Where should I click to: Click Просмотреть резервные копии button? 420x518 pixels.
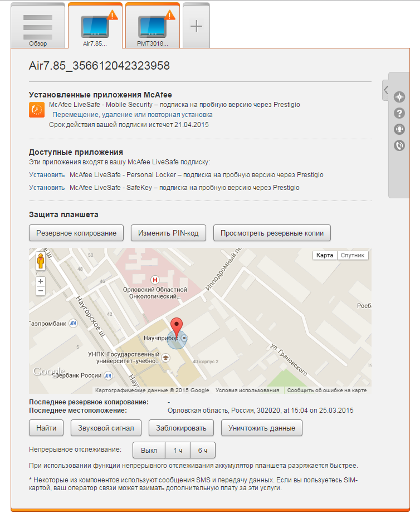click(272, 233)
